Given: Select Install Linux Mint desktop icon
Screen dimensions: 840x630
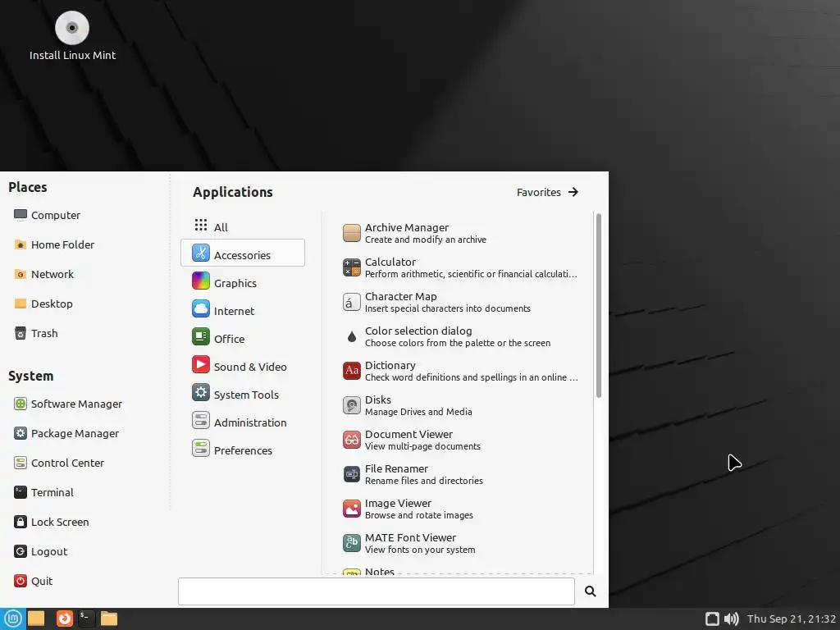Looking at the screenshot, I should coord(72,36).
